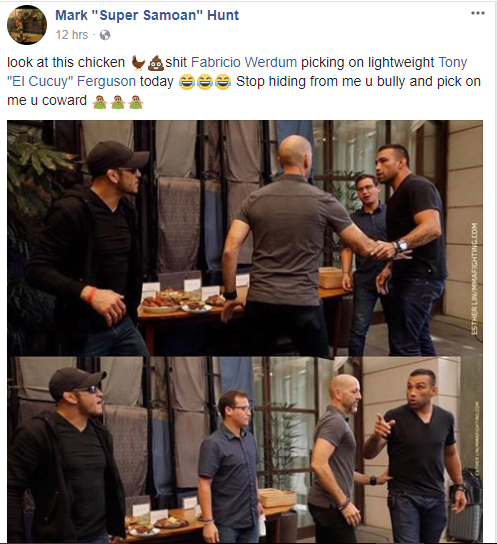Click the word "Ferguson" in the post text

(106, 82)
